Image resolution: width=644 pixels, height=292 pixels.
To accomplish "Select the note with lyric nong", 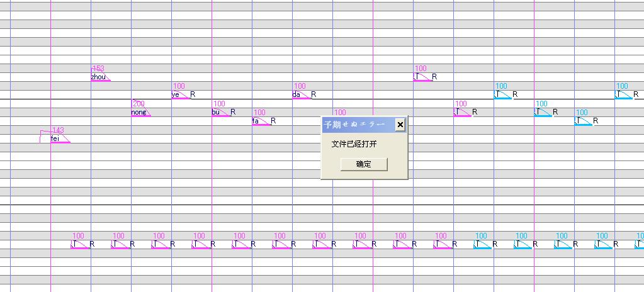I will [140, 112].
